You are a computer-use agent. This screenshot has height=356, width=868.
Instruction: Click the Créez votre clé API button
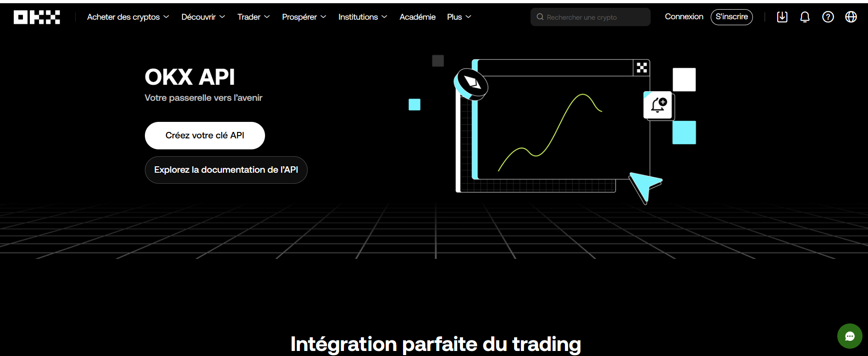coord(205,136)
